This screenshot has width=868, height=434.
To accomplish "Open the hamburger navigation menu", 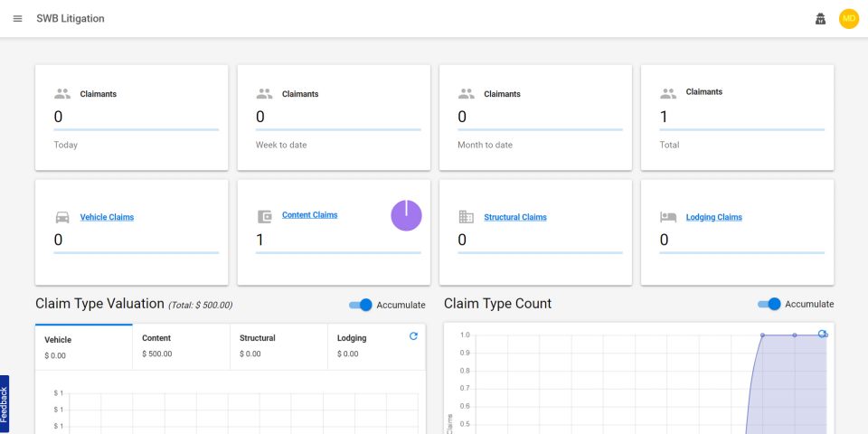I will tap(18, 19).
